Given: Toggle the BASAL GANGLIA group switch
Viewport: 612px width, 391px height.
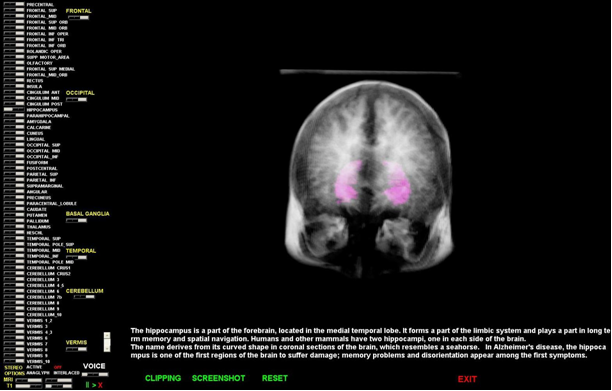Looking at the screenshot, I should click(76, 220).
